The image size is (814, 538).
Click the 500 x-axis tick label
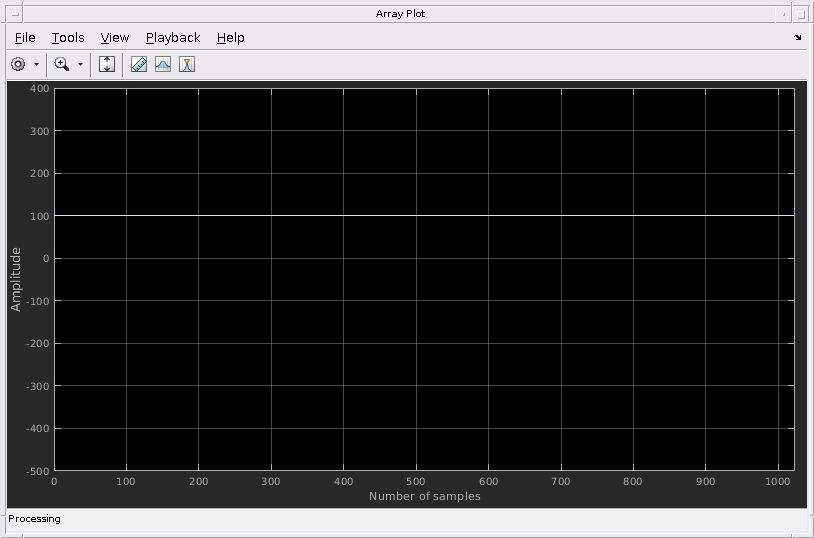416,482
